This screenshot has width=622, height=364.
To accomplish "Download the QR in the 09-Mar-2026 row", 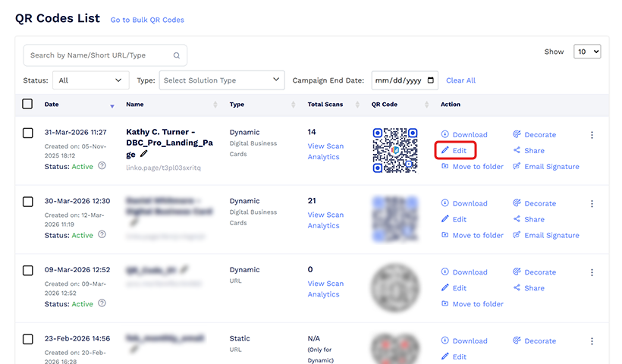I will point(464,272).
